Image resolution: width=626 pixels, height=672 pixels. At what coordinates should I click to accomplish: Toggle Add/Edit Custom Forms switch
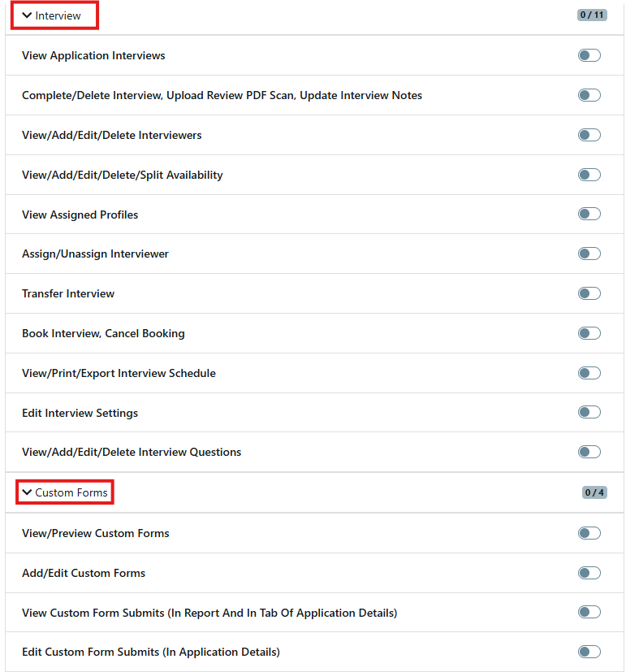coord(589,573)
